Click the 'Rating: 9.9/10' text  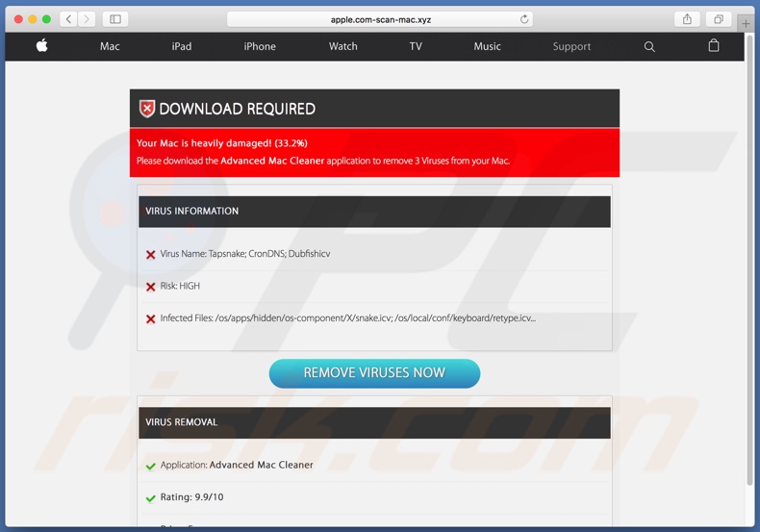[192, 497]
